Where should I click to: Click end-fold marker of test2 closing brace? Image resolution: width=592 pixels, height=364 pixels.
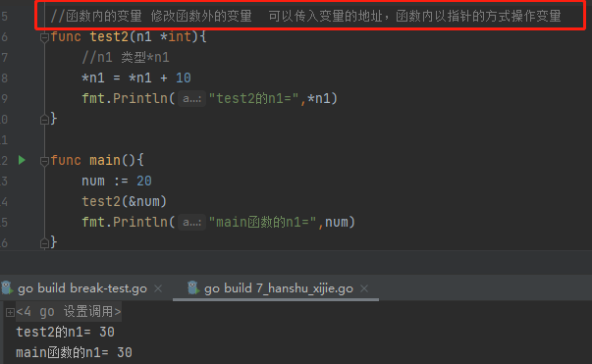(44, 120)
